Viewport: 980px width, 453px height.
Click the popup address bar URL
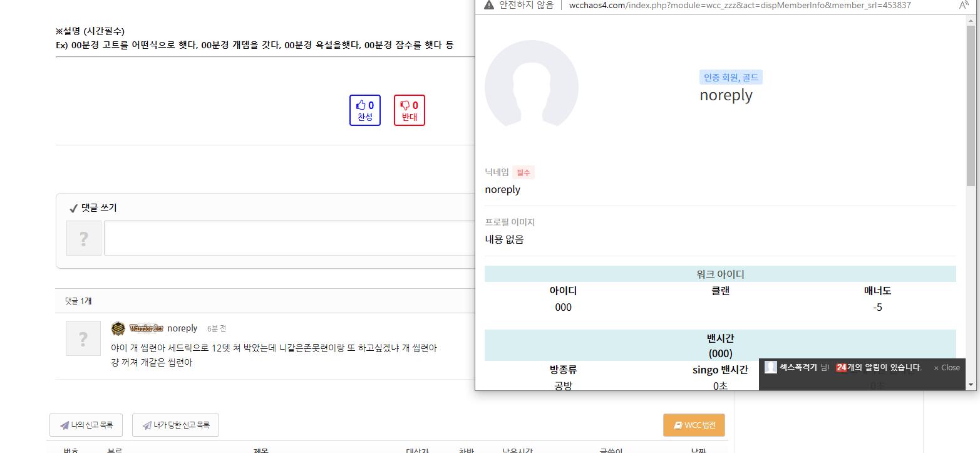click(740, 5)
